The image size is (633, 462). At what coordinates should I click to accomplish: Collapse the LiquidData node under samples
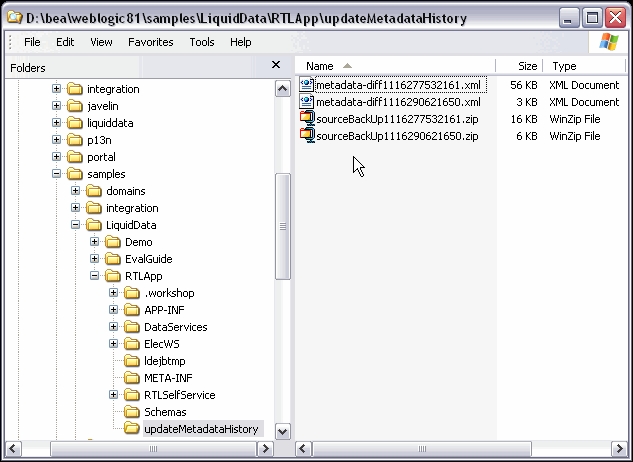75,225
